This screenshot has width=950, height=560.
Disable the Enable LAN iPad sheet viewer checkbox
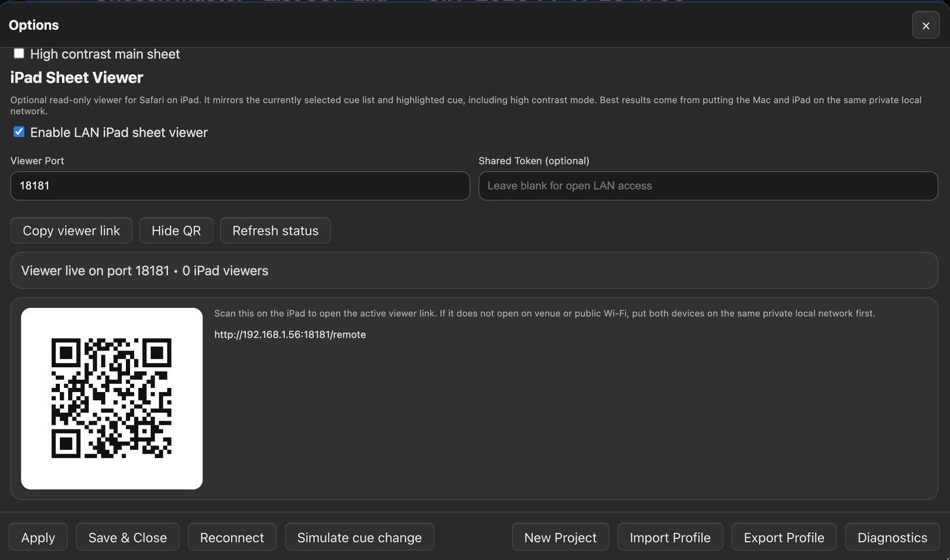click(19, 132)
